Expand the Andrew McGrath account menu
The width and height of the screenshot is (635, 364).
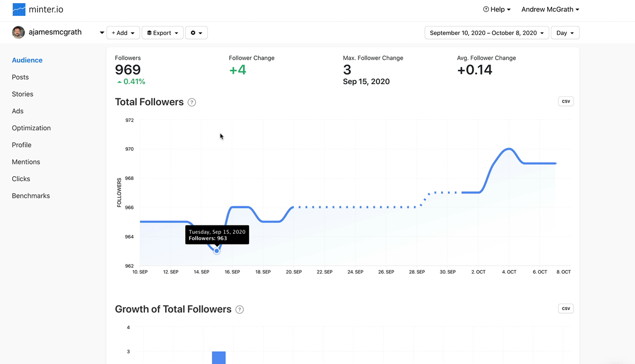click(x=550, y=10)
